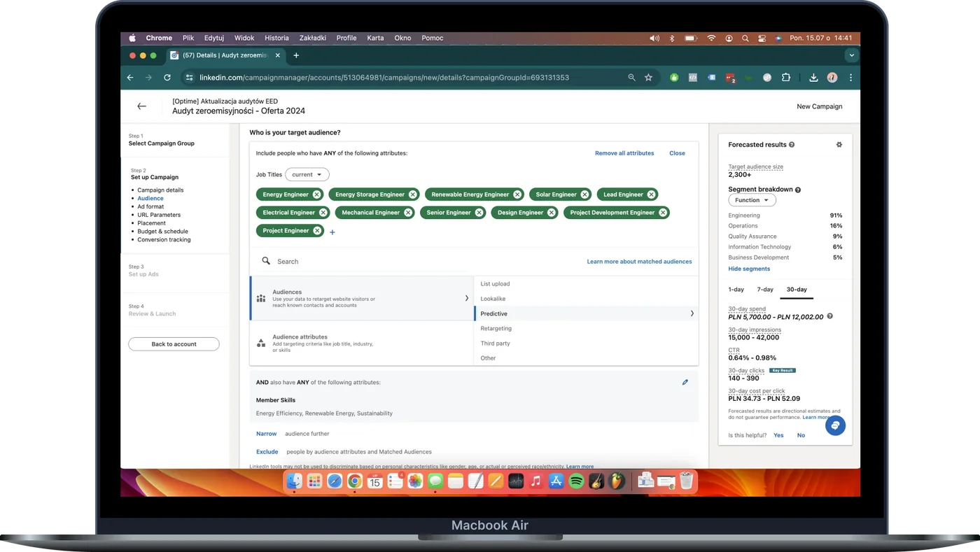Switch to the 1-day forecast tab
This screenshot has height=552, width=980.
click(736, 290)
